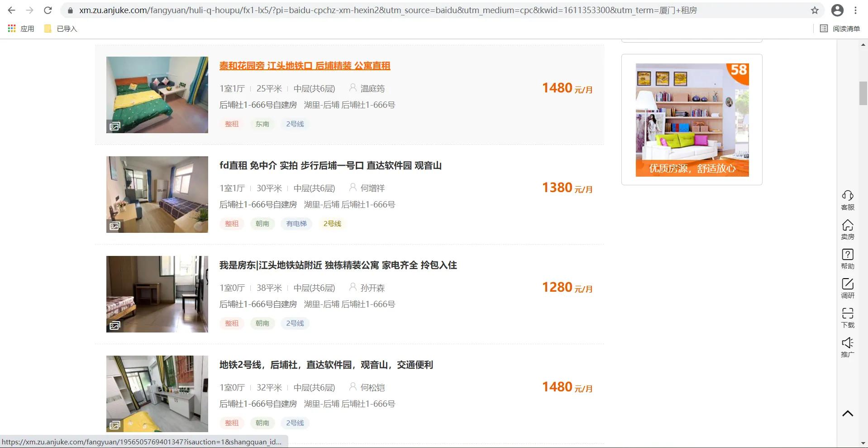
Task: Open the 客服 customer service icon
Action: pyautogui.click(x=847, y=200)
